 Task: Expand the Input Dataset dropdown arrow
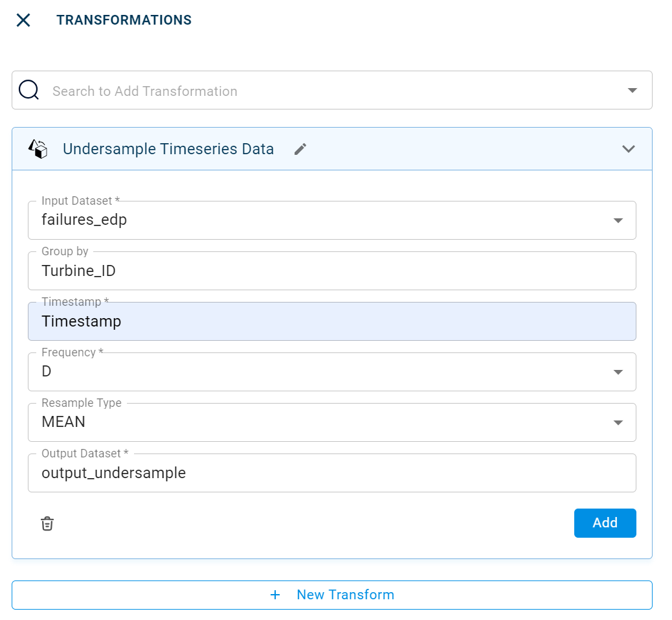(618, 220)
